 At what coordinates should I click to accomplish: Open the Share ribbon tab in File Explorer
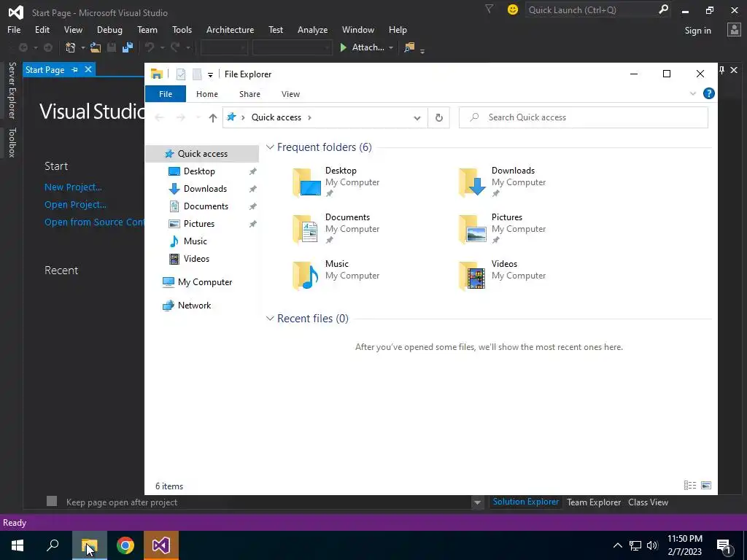pyautogui.click(x=249, y=94)
